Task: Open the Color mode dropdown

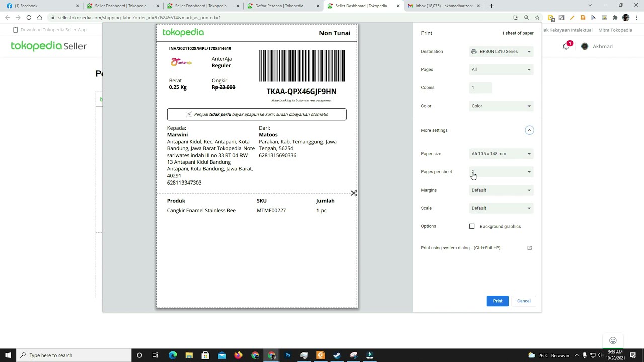Action: point(501,106)
